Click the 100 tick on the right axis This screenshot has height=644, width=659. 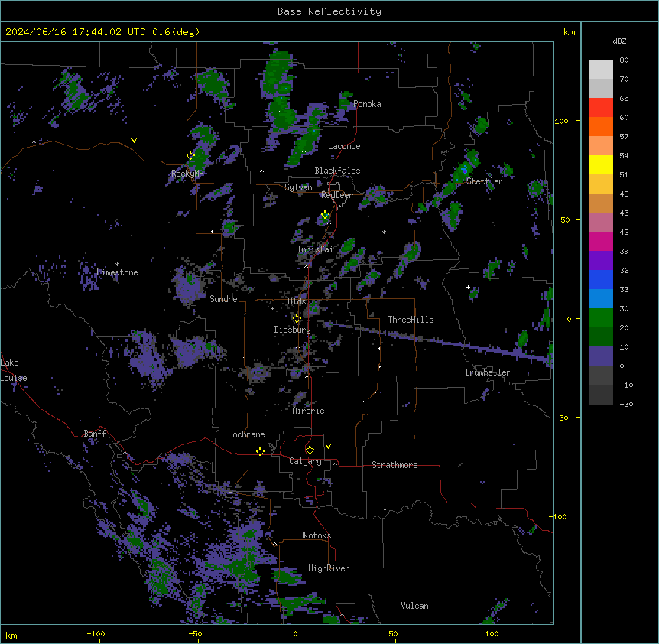click(561, 121)
